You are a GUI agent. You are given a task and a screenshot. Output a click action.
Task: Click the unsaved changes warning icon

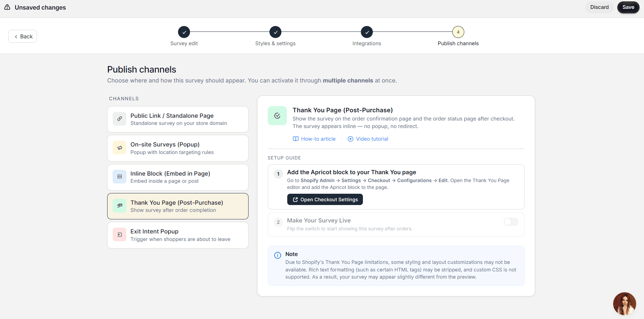pyautogui.click(x=7, y=7)
